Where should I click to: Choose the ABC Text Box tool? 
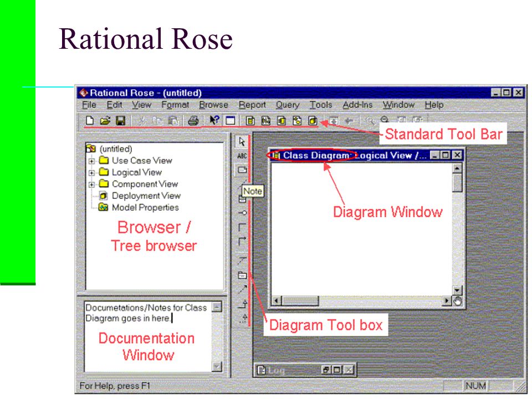[242, 156]
